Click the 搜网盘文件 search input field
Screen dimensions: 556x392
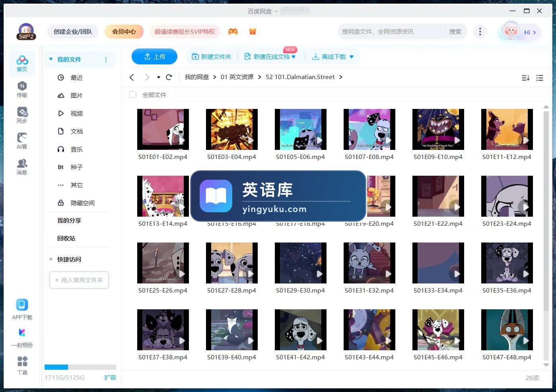pyautogui.click(x=392, y=31)
